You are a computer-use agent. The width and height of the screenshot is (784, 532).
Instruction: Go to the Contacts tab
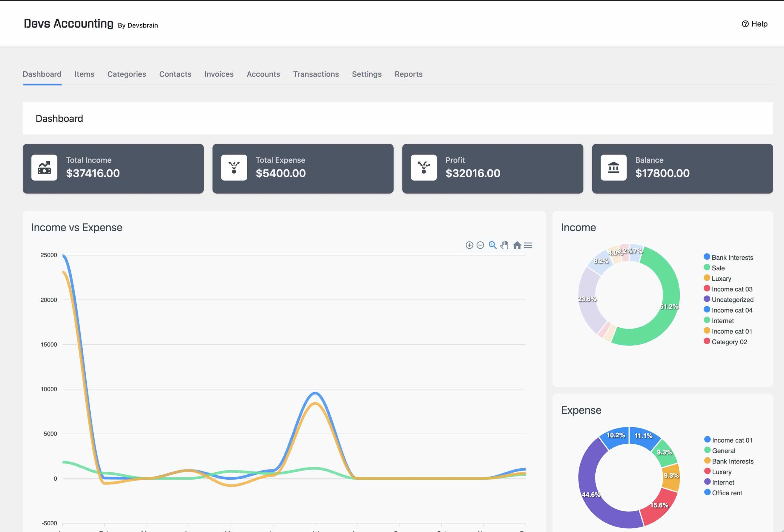coord(175,74)
